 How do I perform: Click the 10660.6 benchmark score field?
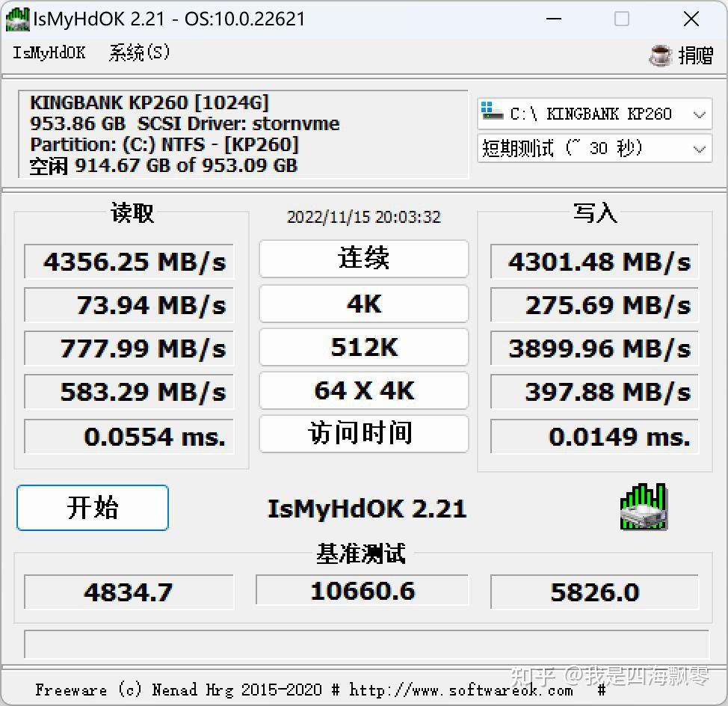tap(362, 590)
